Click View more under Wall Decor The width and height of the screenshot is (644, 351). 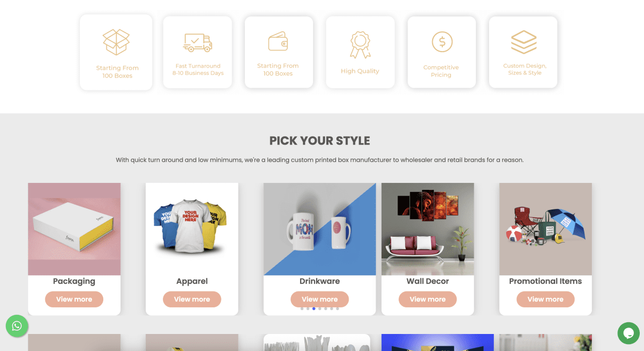click(428, 299)
